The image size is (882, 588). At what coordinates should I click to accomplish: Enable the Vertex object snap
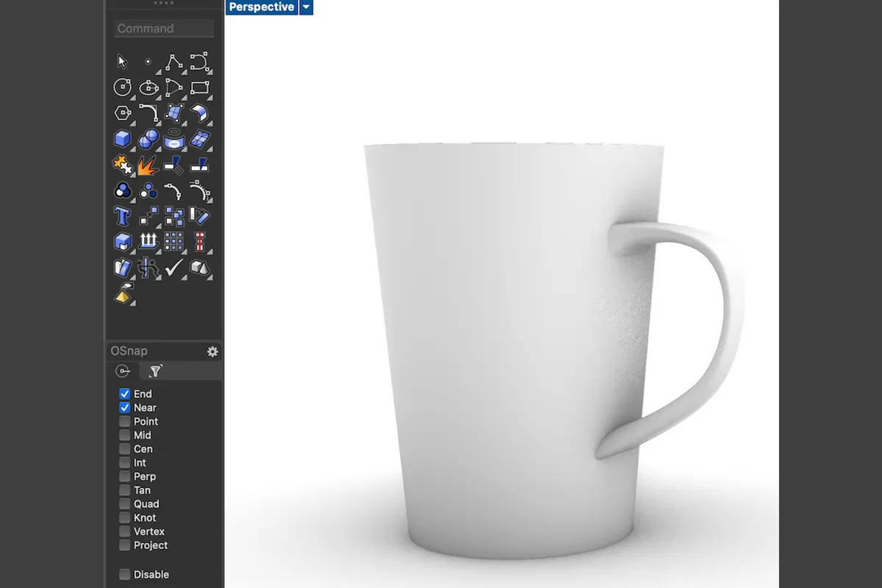[124, 531]
